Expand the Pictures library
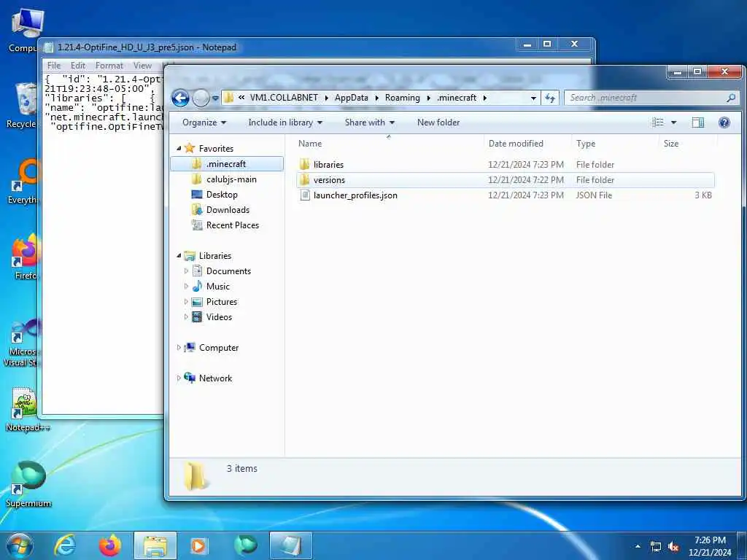 coord(186,301)
